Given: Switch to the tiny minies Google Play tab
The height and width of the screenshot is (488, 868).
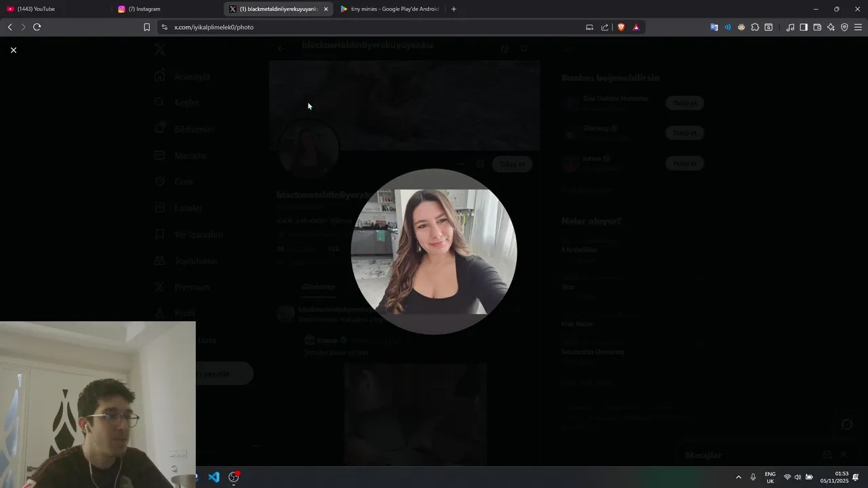Looking at the screenshot, I should point(390,9).
